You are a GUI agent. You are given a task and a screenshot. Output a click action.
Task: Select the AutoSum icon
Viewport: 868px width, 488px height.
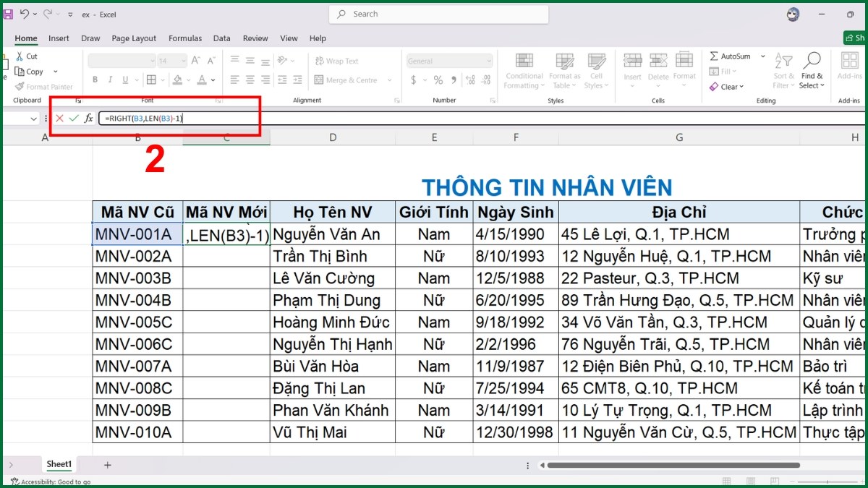click(715, 56)
